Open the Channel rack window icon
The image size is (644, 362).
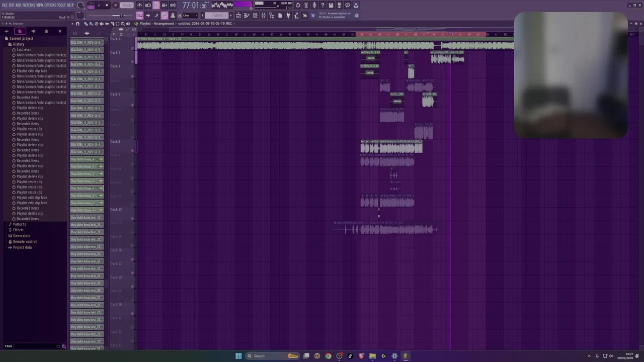[255, 16]
